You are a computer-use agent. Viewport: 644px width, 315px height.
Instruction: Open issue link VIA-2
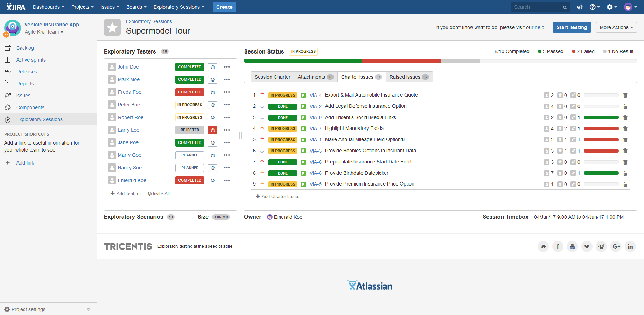click(x=316, y=106)
